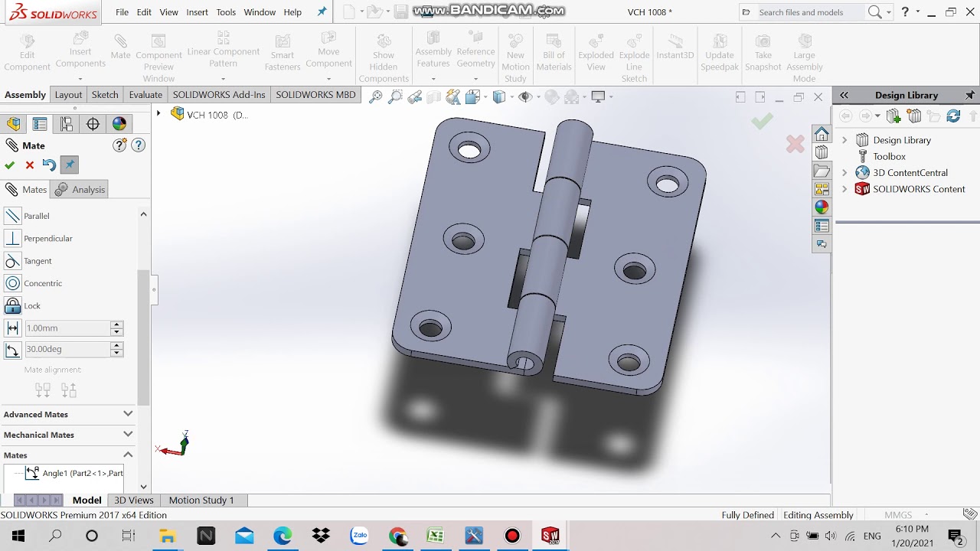Toggle the Distance mate button
The height and width of the screenshot is (551, 980).
pos(12,328)
